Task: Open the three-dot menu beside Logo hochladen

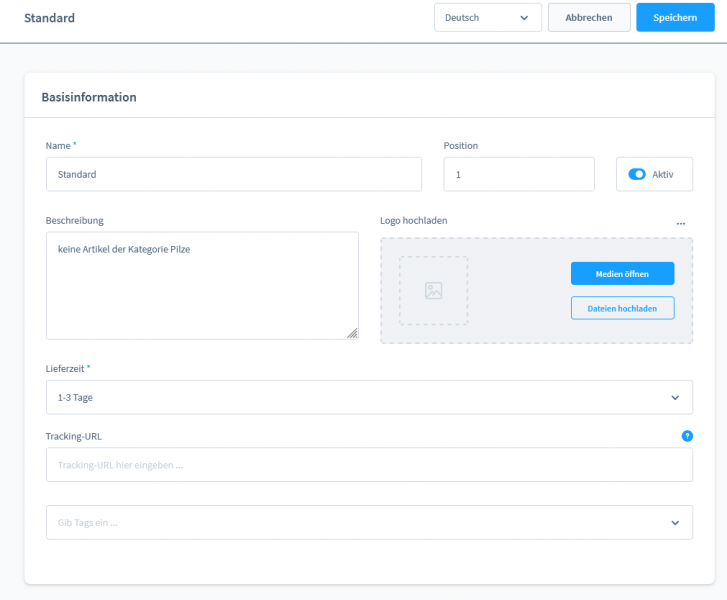Action: pos(681,223)
